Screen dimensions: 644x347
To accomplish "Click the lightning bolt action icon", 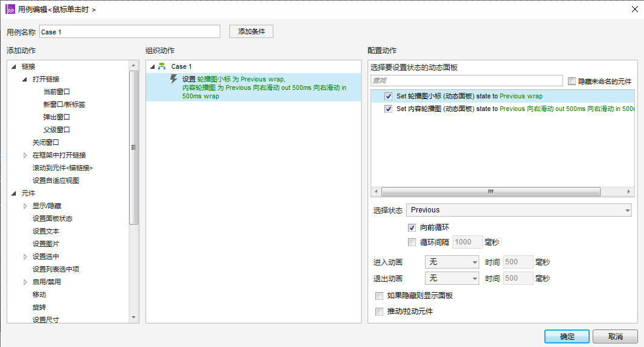I will tap(174, 79).
